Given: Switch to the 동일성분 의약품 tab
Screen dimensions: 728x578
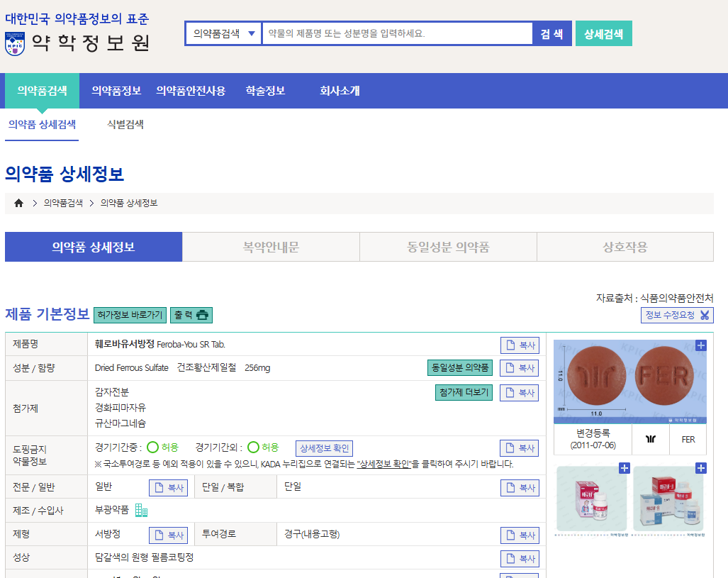Looking at the screenshot, I should pyautogui.click(x=448, y=248).
